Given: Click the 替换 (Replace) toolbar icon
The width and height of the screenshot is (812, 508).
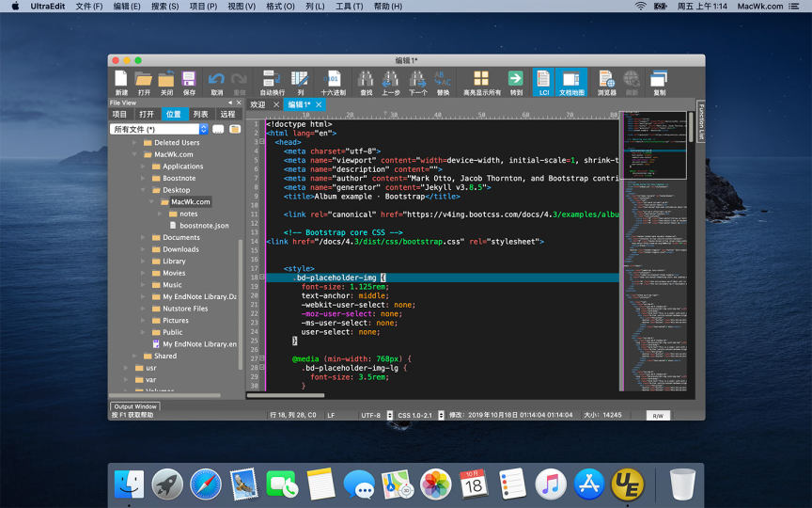Looking at the screenshot, I should click(443, 80).
